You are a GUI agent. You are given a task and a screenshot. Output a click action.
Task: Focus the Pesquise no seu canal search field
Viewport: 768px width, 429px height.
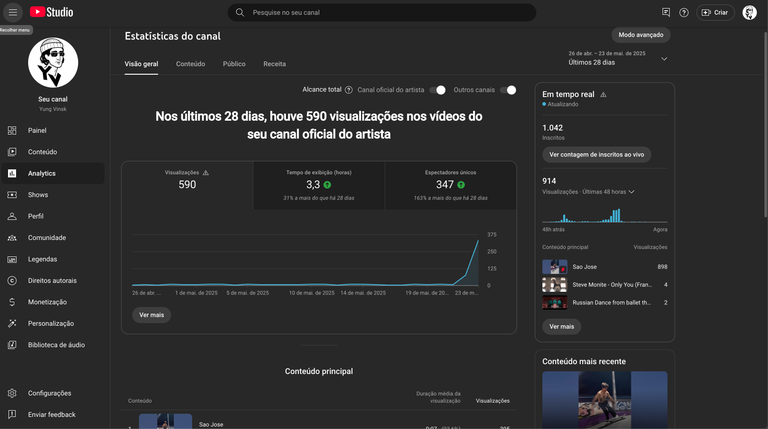382,12
